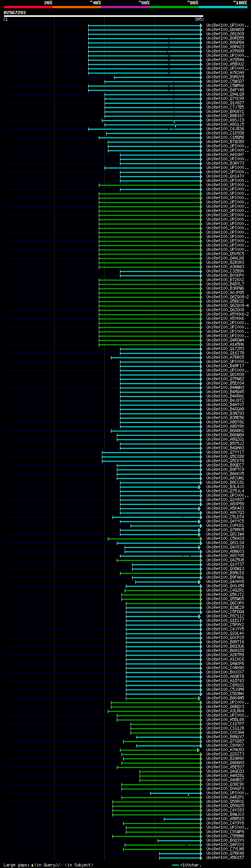Select hit label UniRef100_A7Q544
The height and width of the screenshot is (868, 251).
[225, 60]
